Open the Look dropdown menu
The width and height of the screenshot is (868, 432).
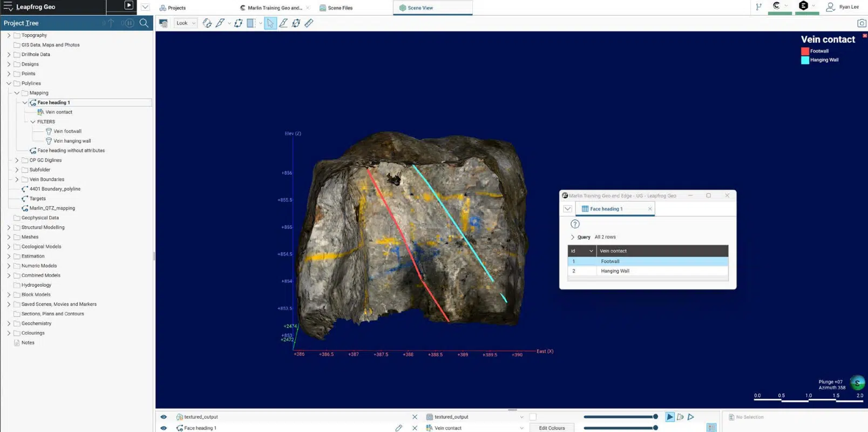click(x=186, y=23)
